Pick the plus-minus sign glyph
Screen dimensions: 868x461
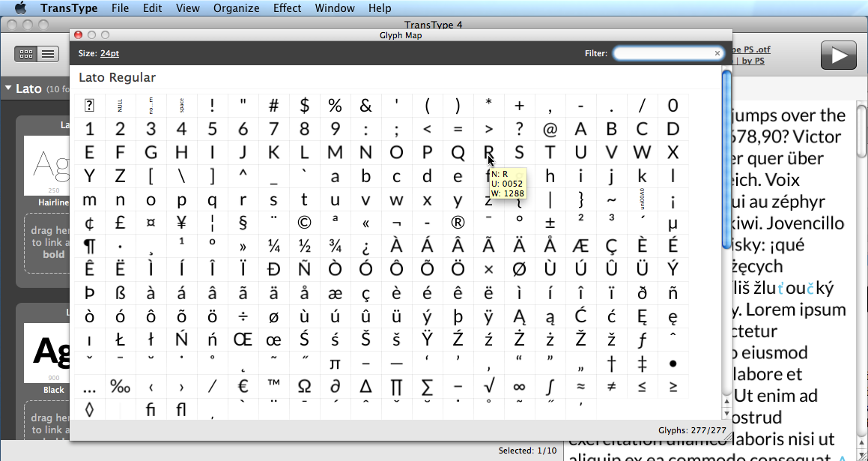coord(550,223)
